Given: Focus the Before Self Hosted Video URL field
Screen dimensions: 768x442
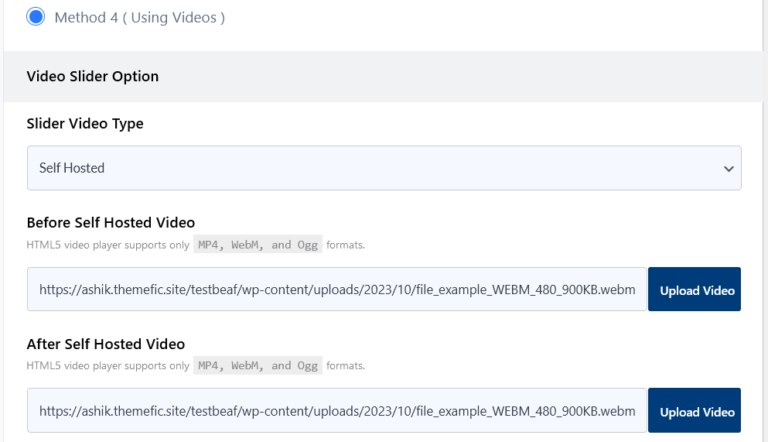Looking at the screenshot, I should 336,290.
